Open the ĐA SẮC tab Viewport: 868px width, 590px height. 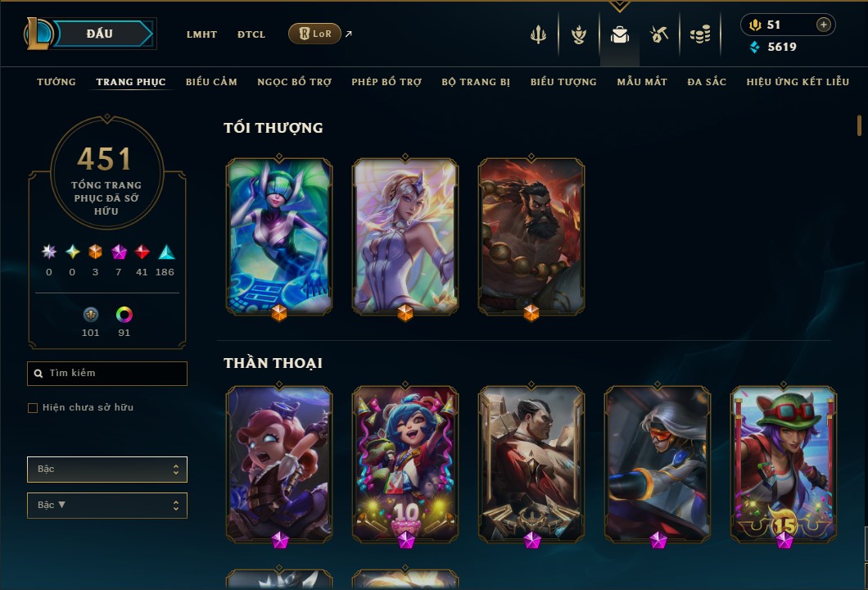[707, 82]
